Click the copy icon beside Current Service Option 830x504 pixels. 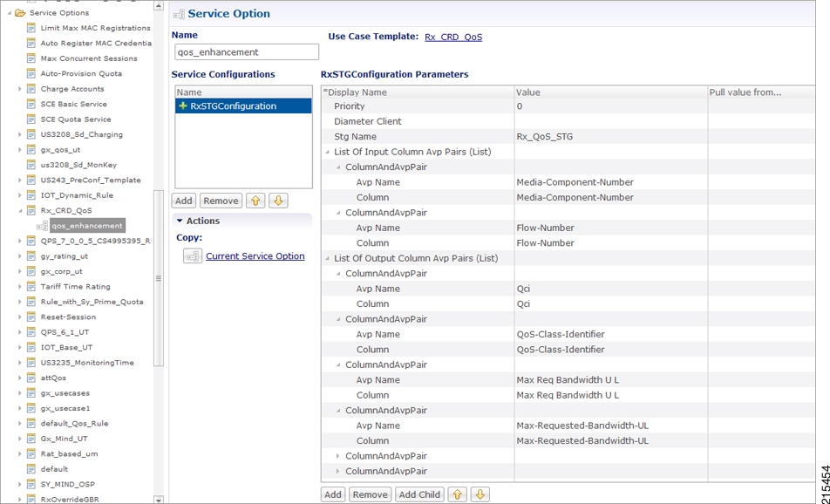(193, 256)
